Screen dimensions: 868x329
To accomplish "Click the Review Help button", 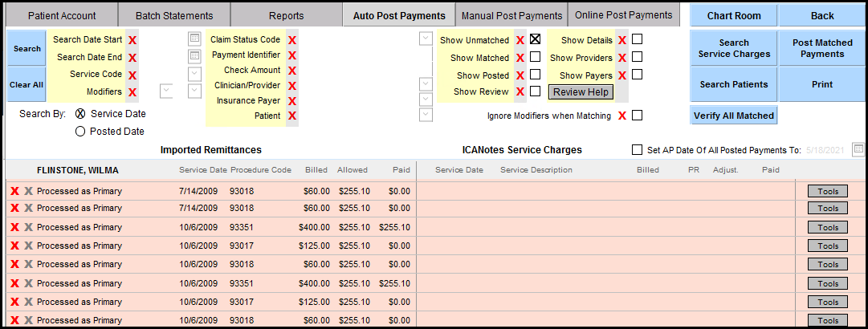I will point(581,92).
